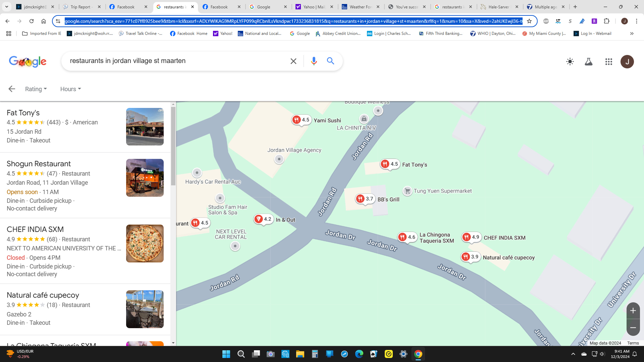
Task: Select La Chingona Taqueria map pin
Action: pos(407,237)
